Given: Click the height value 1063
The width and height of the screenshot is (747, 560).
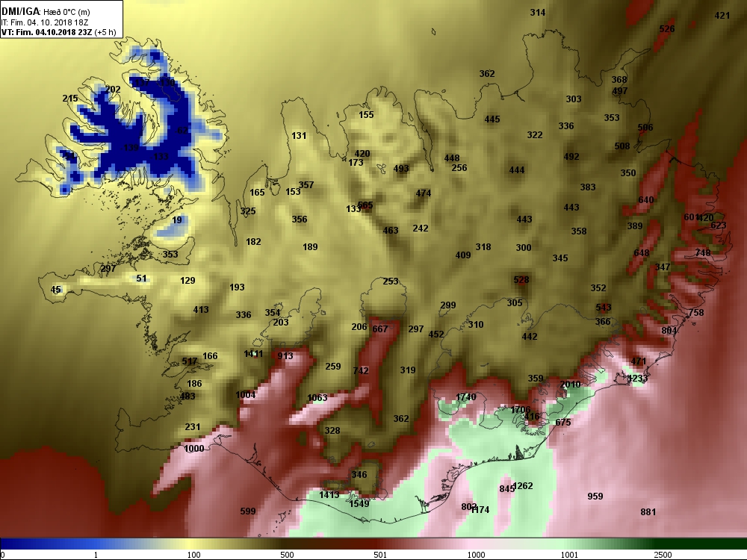Looking at the screenshot, I should (317, 398).
